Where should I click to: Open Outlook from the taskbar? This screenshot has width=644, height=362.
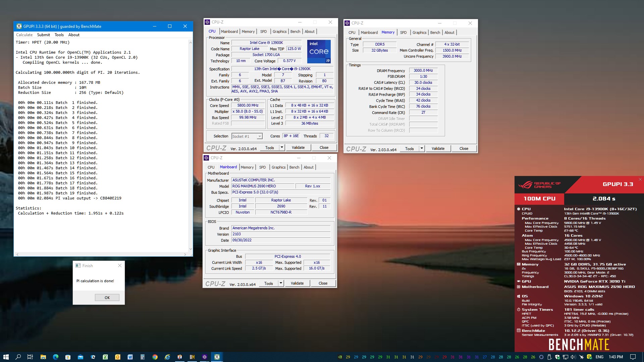tap(117, 357)
